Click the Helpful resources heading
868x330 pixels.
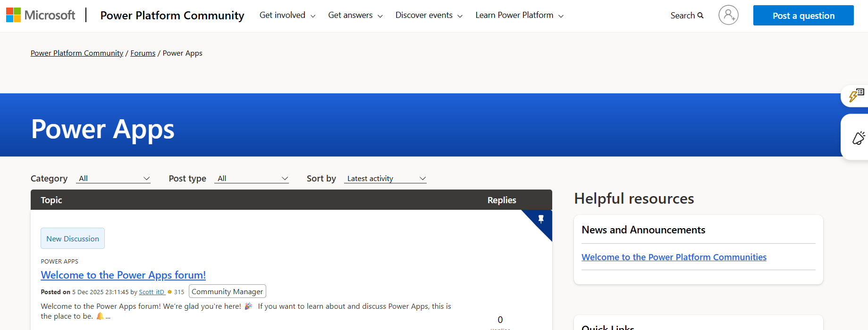pos(634,198)
